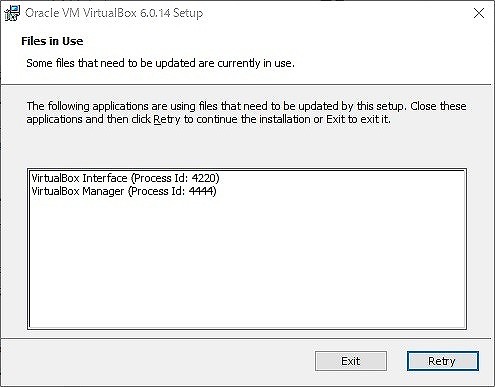Click the blank gray area above the list box
This screenshot has width=495, height=387.
coord(247,147)
